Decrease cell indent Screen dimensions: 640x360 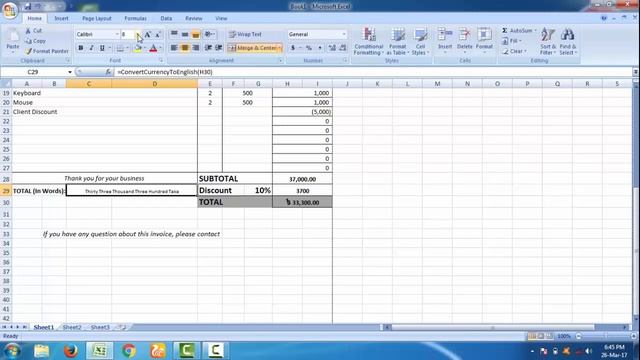(208, 48)
